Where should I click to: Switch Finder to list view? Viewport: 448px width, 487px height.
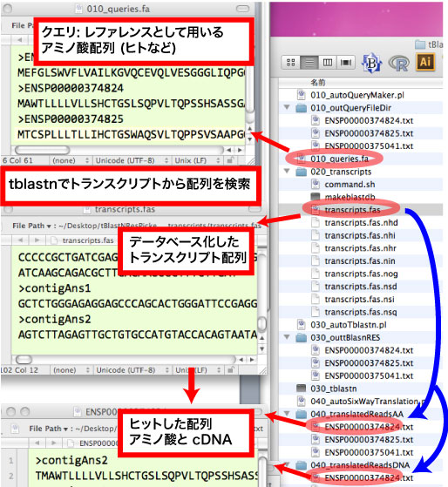pos(309,63)
